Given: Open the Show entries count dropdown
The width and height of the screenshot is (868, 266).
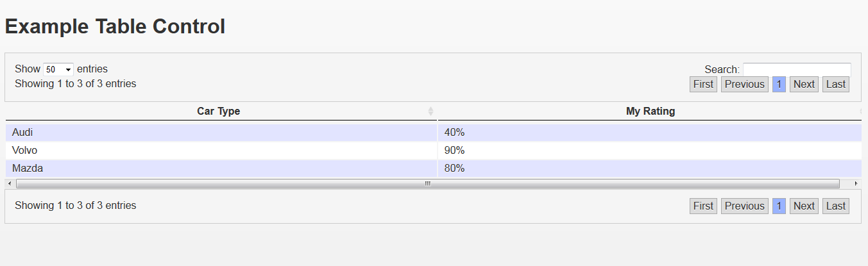Looking at the screenshot, I should click(58, 69).
